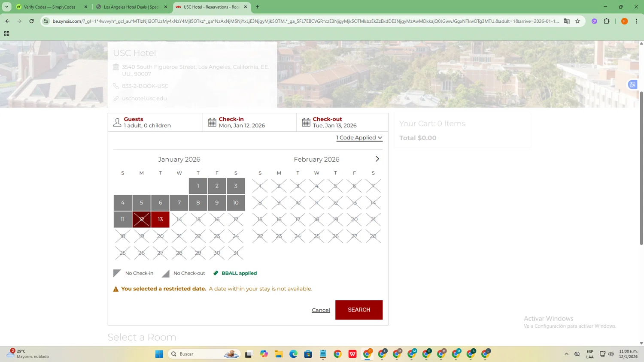This screenshot has width=644, height=362.
Task: Select February 28 in the calendar
Action: click(x=373, y=236)
